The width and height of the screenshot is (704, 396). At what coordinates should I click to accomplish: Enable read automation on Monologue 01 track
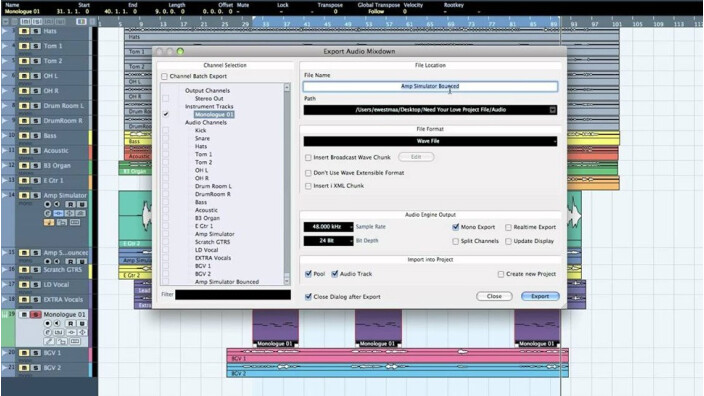coord(70,323)
